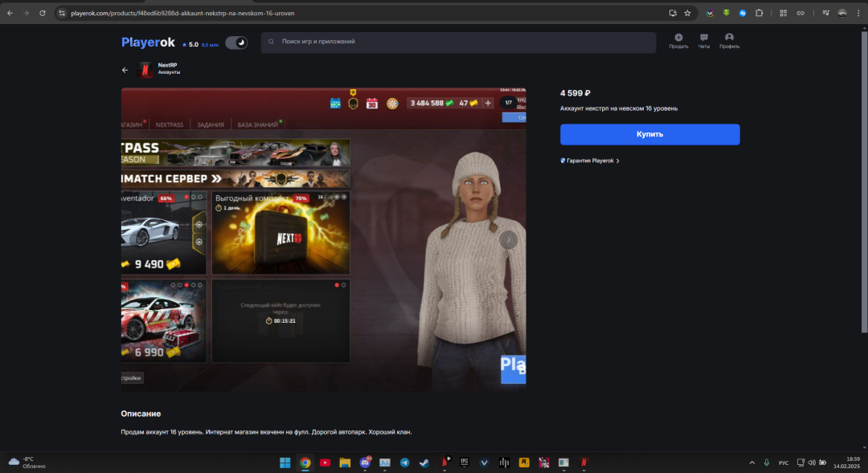
Task: Open the Chrome profile avatar
Action: (842, 14)
